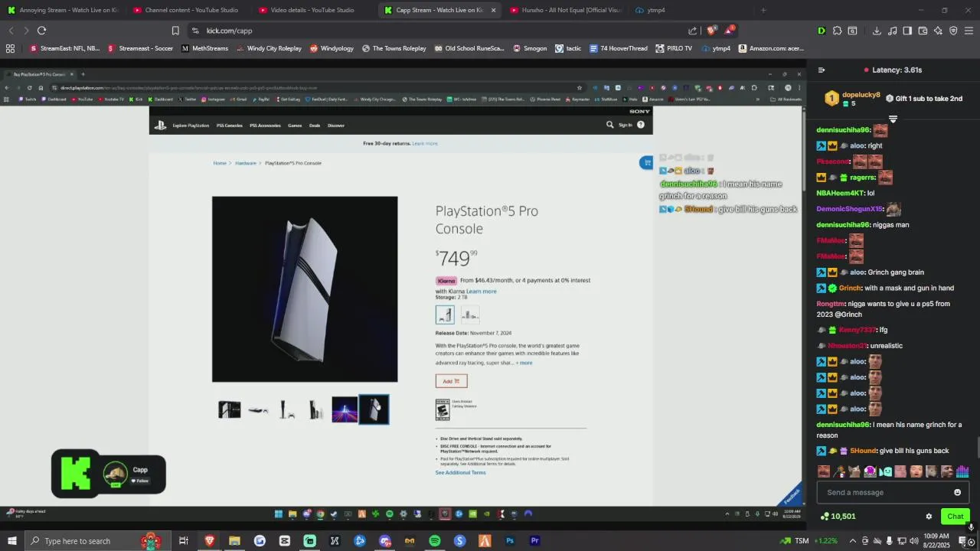980x551 pixels.
Task: Collapse the Kick chat panel
Action: coord(822,70)
